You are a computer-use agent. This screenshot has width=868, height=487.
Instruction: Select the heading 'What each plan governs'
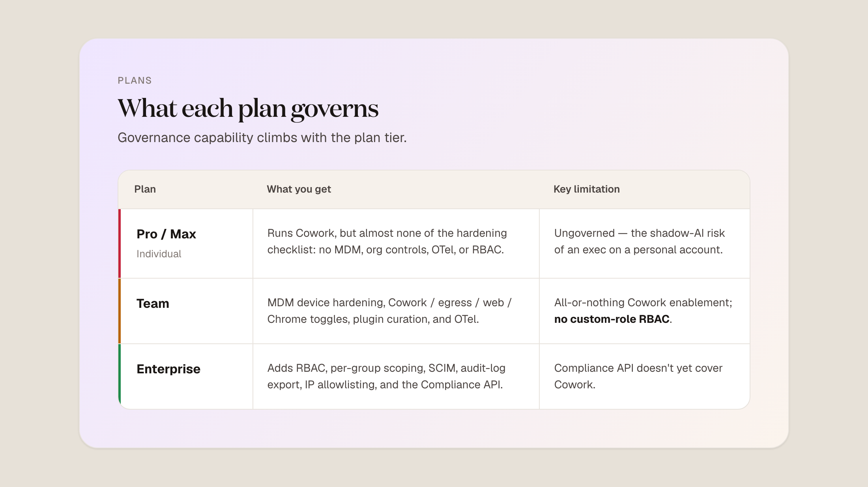pos(248,109)
